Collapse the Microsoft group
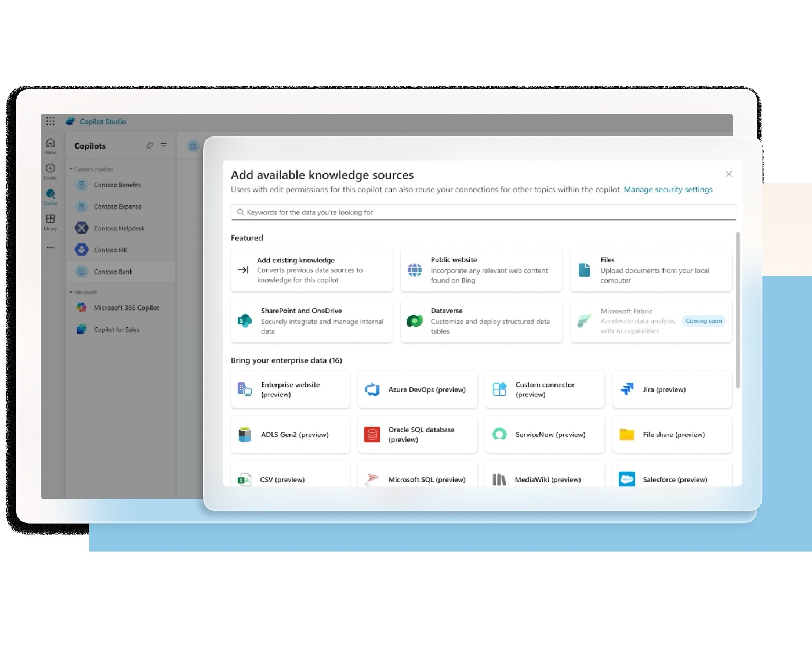Image resolution: width=812 pixels, height=646 pixels. (84, 293)
